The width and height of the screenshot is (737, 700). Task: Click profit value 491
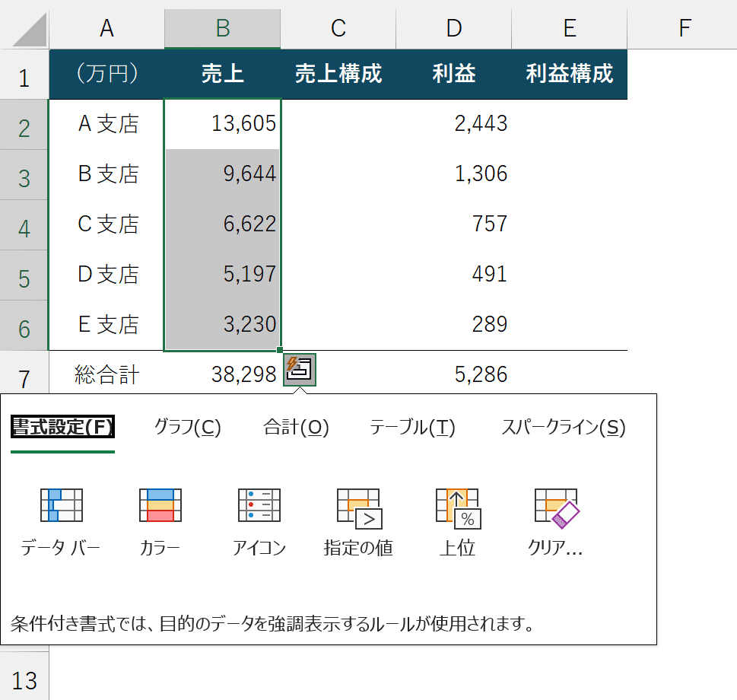(x=453, y=275)
